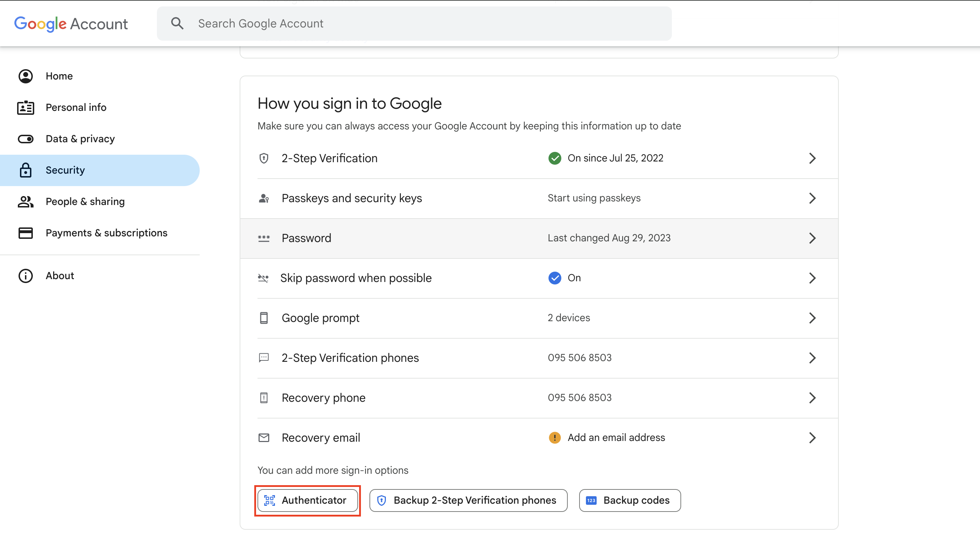The width and height of the screenshot is (980, 534).
Task: Click the Recovery email envelope icon
Action: pos(264,438)
